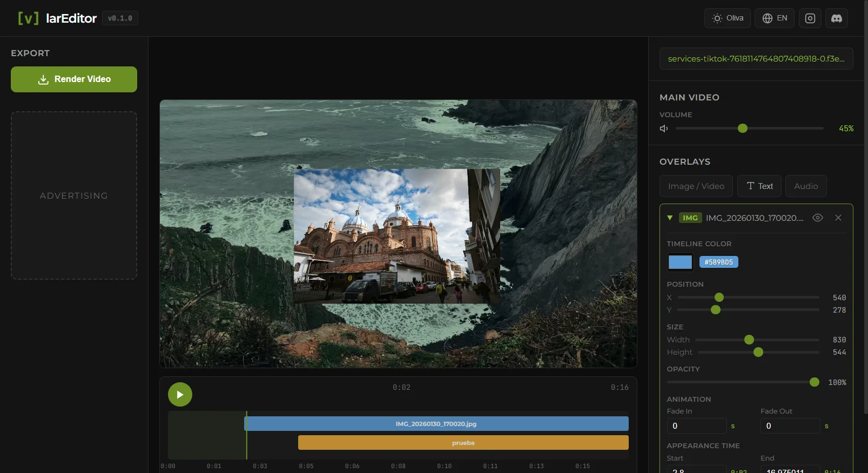This screenshot has width=868, height=473.
Task: Click the appearance Start time field
Action: pyautogui.click(x=697, y=469)
